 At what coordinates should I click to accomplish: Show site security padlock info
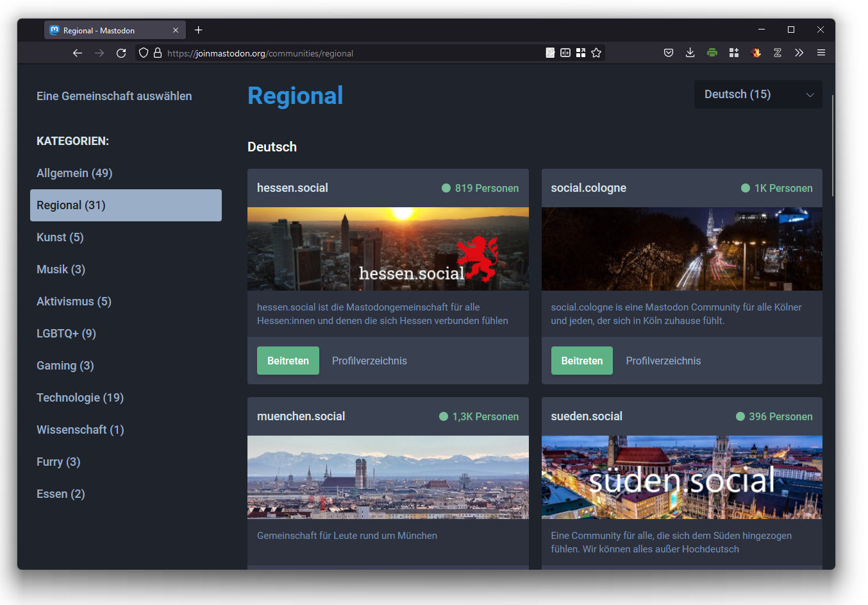click(x=158, y=53)
